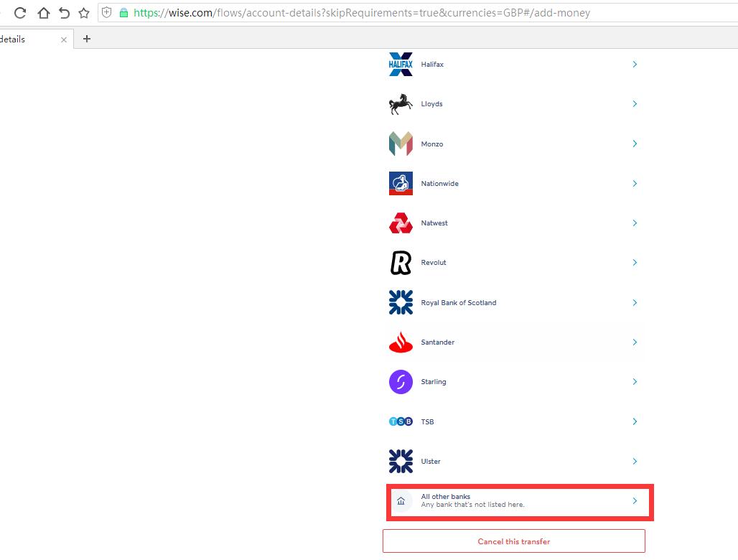Select Santander bank label
The height and width of the screenshot is (560, 738).
pos(438,342)
